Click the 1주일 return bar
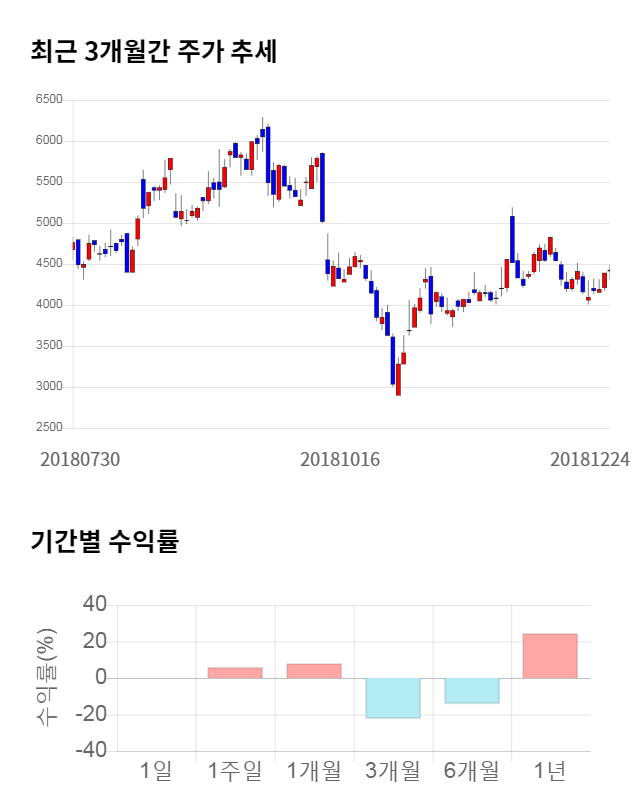 [235, 673]
